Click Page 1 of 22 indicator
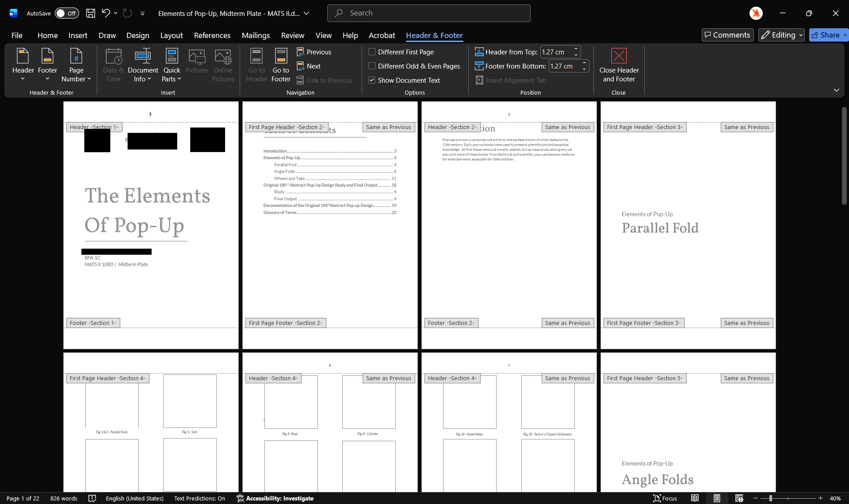 point(23,498)
